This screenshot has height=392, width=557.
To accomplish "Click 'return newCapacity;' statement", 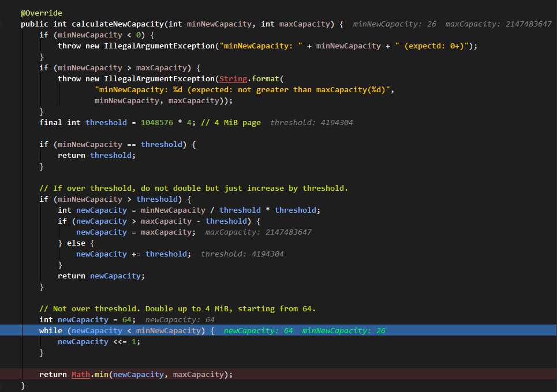I will [101, 276].
